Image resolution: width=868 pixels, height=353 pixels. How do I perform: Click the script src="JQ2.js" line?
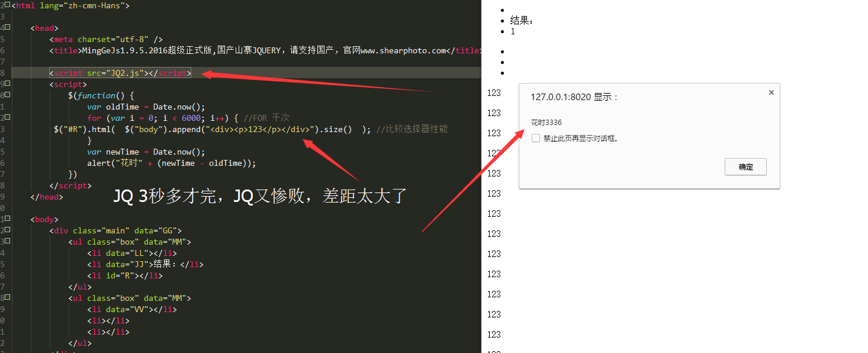[120, 73]
